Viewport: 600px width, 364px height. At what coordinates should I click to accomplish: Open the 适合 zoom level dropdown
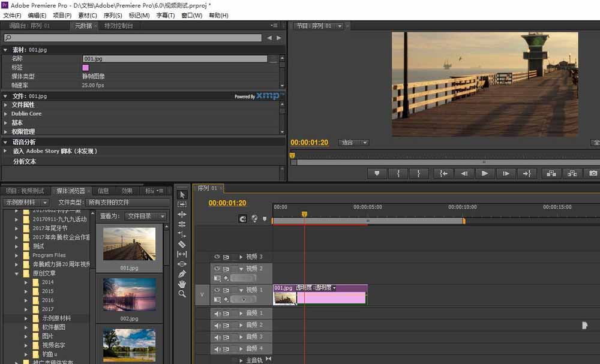point(354,143)
